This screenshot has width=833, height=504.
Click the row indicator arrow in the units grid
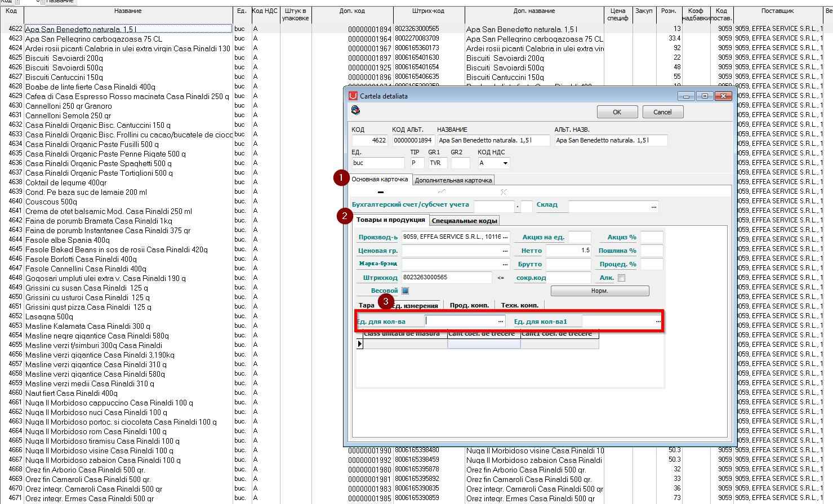point(360,344)
